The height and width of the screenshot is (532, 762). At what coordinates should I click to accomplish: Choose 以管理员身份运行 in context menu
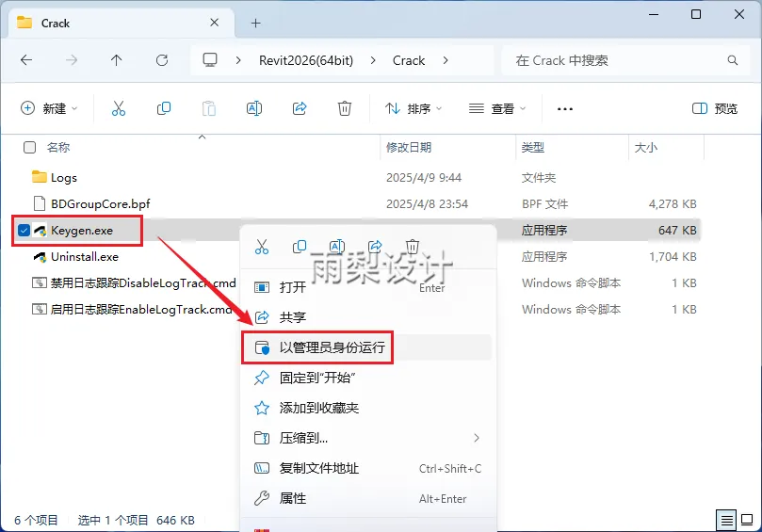coord(368,347)
